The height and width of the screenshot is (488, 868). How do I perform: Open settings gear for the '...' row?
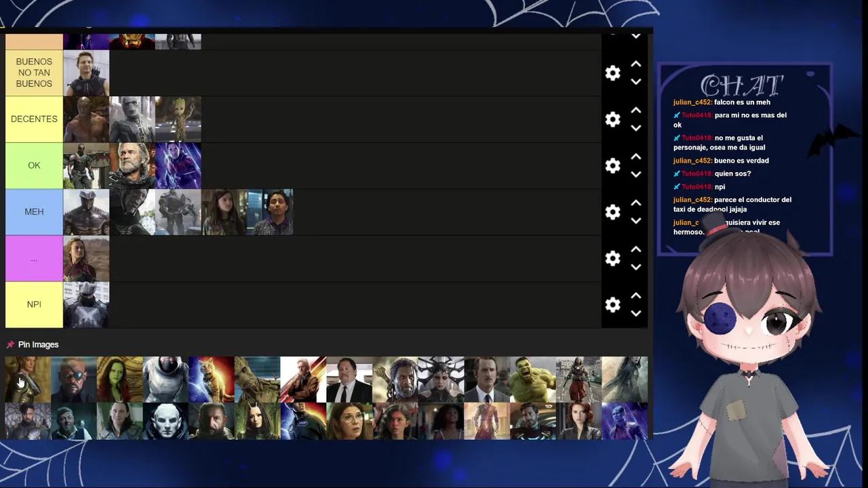(612, 258)
